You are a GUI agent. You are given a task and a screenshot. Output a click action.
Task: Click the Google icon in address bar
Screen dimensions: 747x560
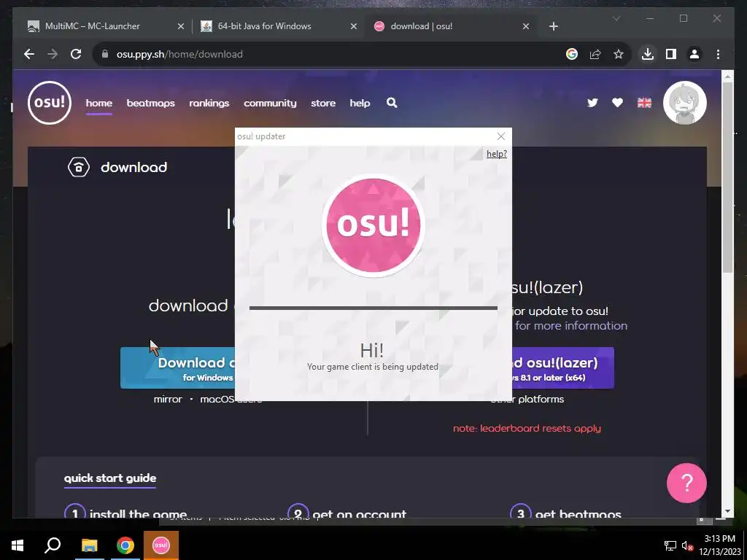[x=572, y=54]
